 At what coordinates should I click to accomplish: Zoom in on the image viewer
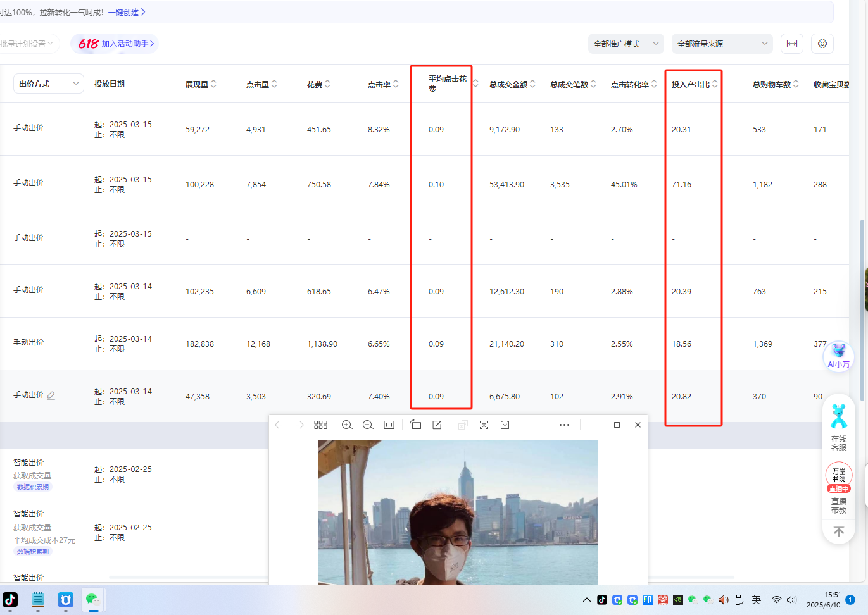click(347, 425)
